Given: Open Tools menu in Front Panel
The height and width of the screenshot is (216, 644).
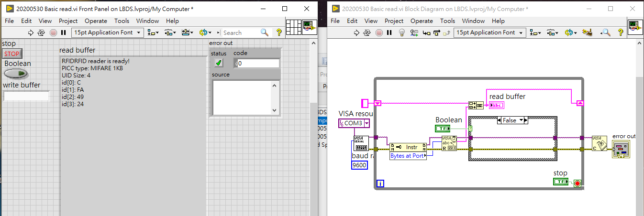Looking at the screenshot, I should (x=122, y=21).
